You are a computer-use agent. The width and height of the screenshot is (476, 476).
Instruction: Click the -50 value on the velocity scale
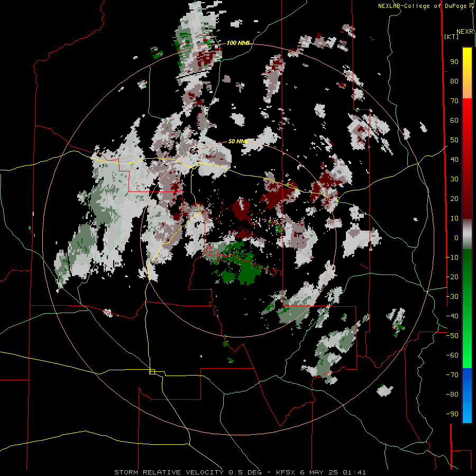tap(452, 336)
